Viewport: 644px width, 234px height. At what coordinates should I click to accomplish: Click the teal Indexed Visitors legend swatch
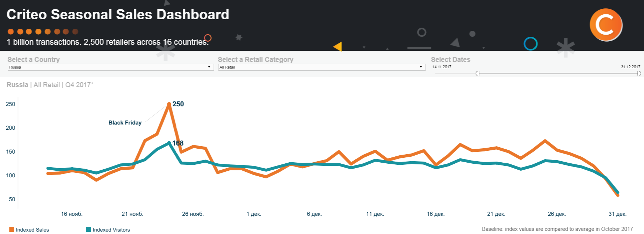[x=88, y=229]
